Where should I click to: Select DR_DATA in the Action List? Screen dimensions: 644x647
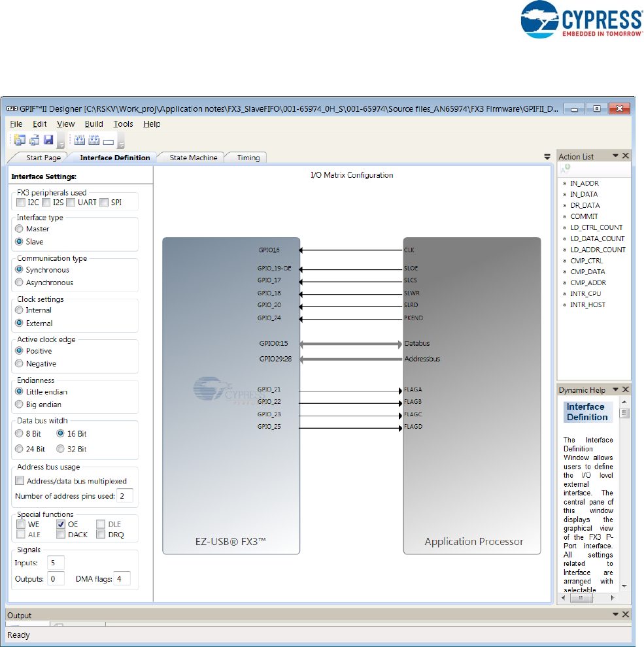[585, 205]
